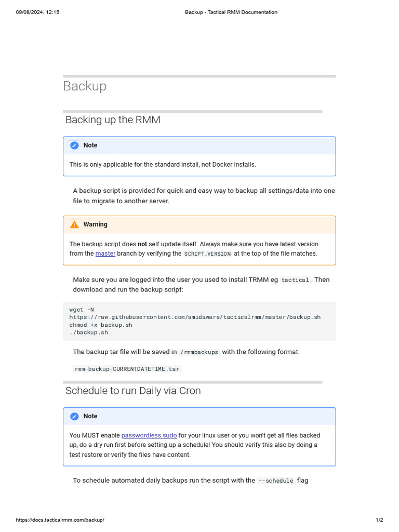Click the --schedule flag code text

click(276, 481)
